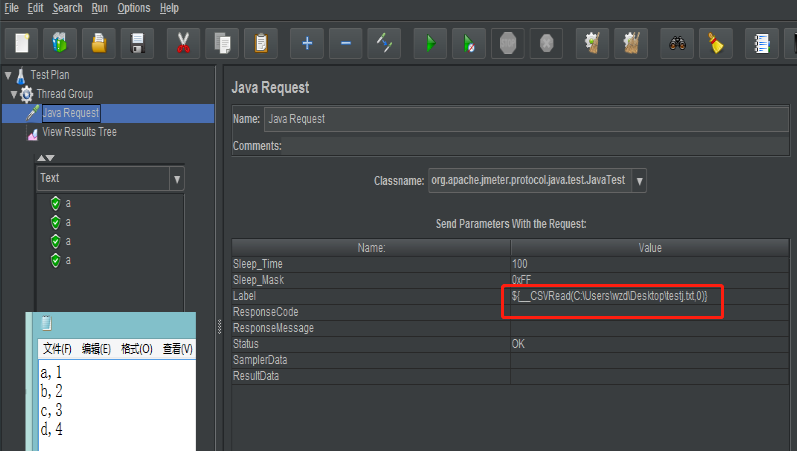This screenshot has width=797, height=451.
Task: Click the Cut scissors icon
Action: pos(183,43)
